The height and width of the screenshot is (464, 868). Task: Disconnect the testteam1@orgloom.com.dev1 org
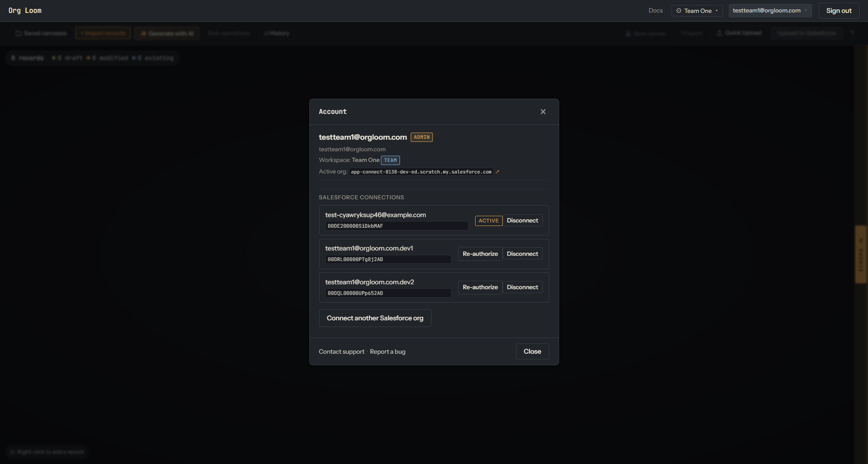click(522, 254)
